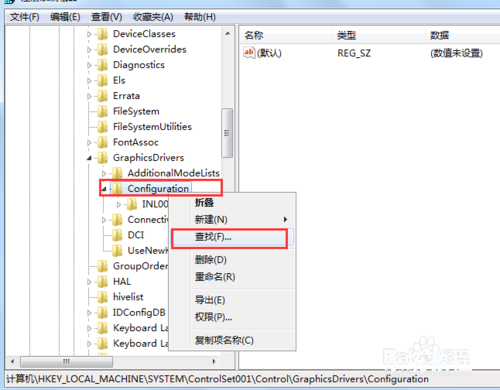Open the 编辑(E) menu
This screenshot has width=500, height=390.
tap(65, 17)
